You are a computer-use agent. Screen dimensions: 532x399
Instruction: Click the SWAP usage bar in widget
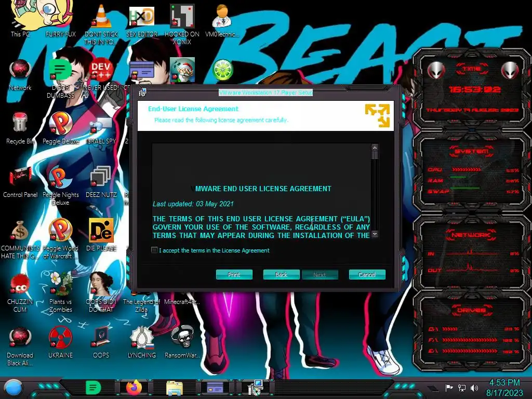[x=465, y=188]
